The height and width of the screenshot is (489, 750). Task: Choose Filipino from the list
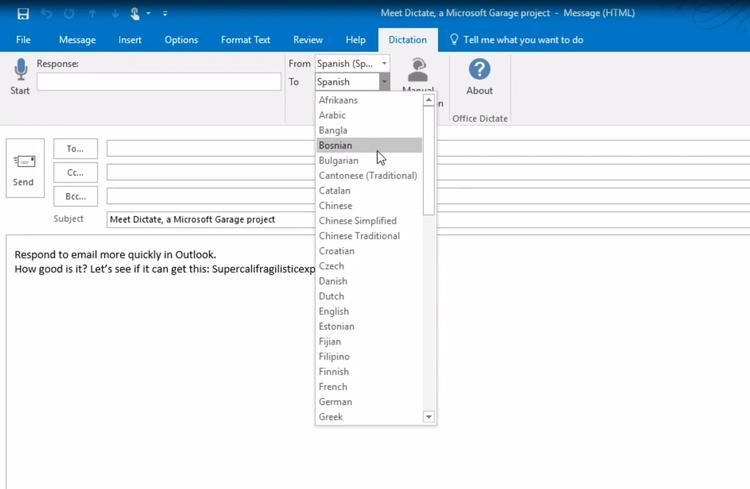tap(369, 356)
